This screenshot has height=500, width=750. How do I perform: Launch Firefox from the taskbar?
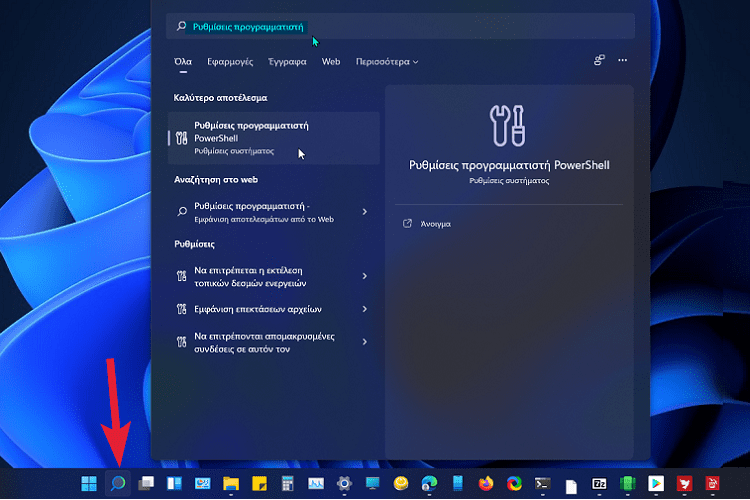pos(486,484)
